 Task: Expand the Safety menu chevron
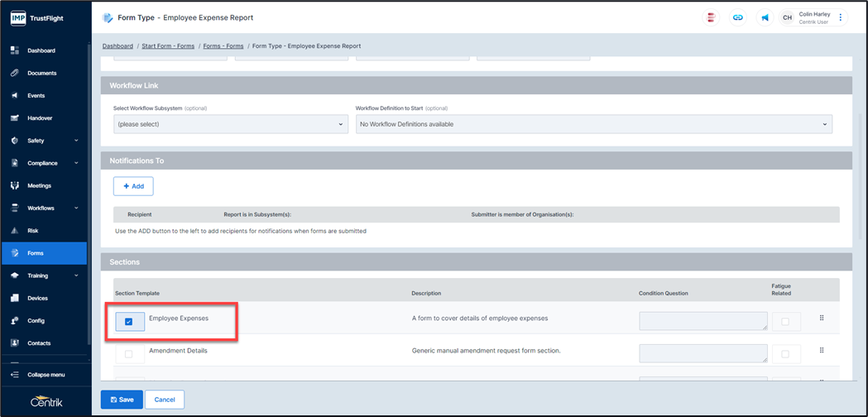click(x=76, y=141)
